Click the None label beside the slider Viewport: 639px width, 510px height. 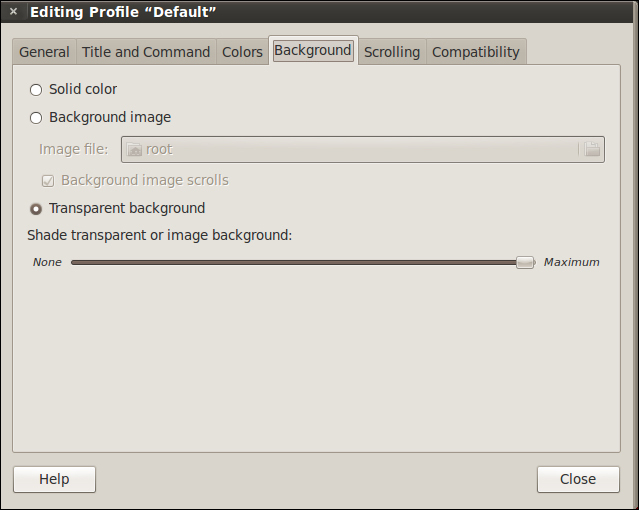coord(47,262)
